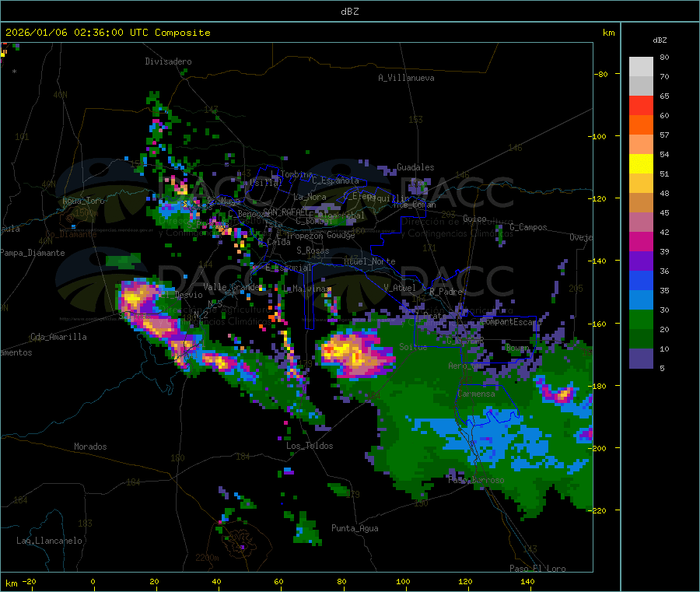Click the Carmensa label on map

tap(476, 394)
